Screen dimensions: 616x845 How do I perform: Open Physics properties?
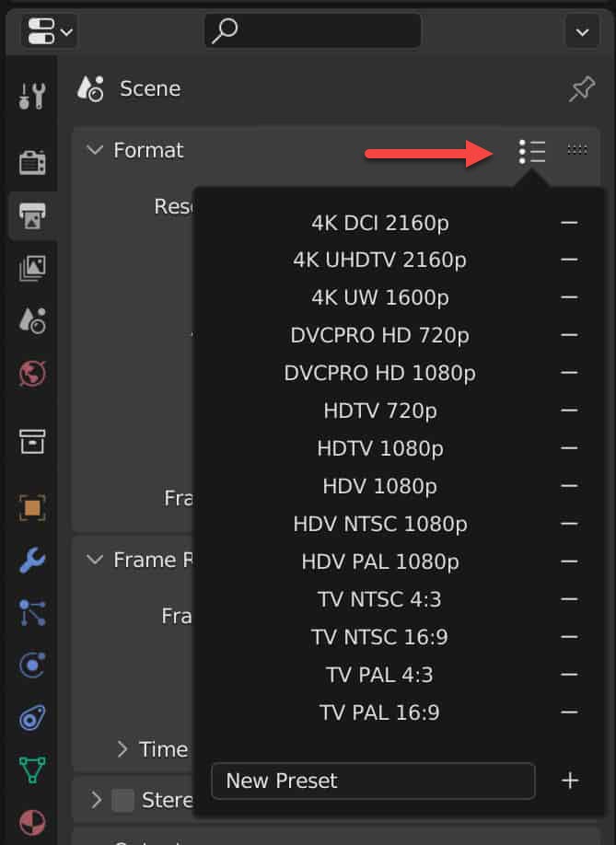pos(32,666)
